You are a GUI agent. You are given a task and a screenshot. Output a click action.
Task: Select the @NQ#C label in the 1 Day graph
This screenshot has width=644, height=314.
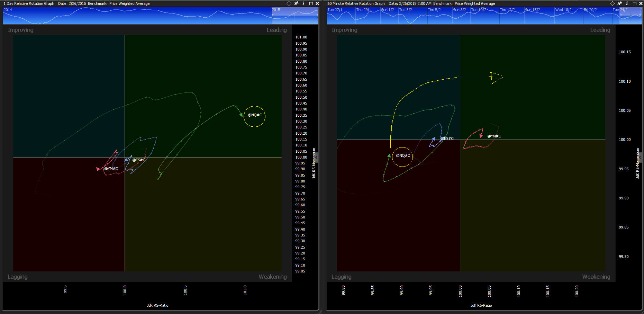255,115
